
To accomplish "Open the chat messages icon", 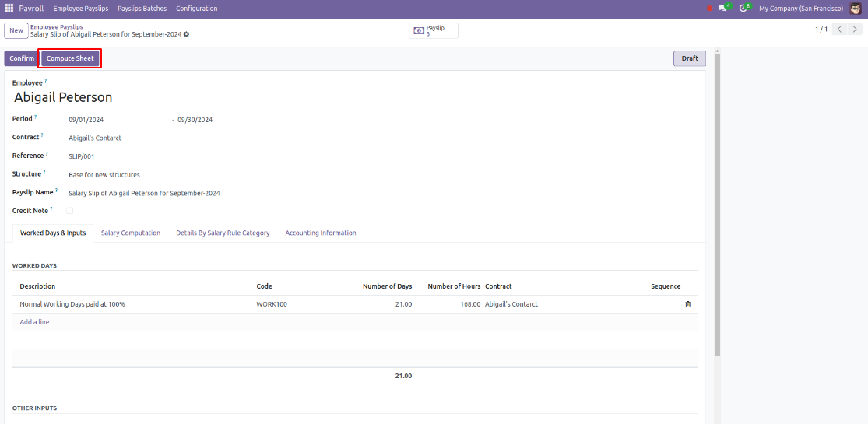I will [x=724, y=9].
